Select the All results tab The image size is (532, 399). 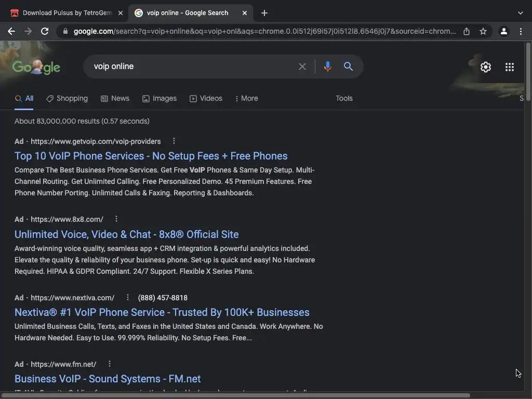click(24, 98)
